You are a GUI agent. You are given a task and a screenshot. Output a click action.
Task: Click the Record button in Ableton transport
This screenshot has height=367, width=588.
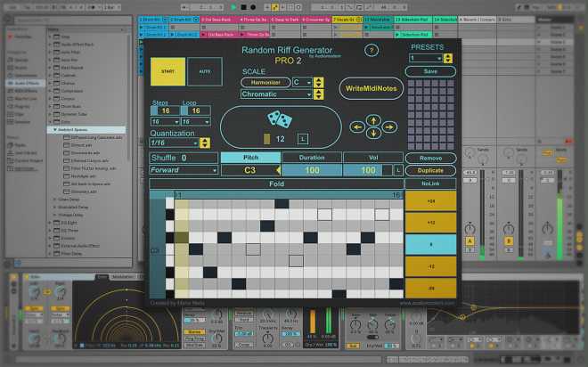tap(253, 7)
